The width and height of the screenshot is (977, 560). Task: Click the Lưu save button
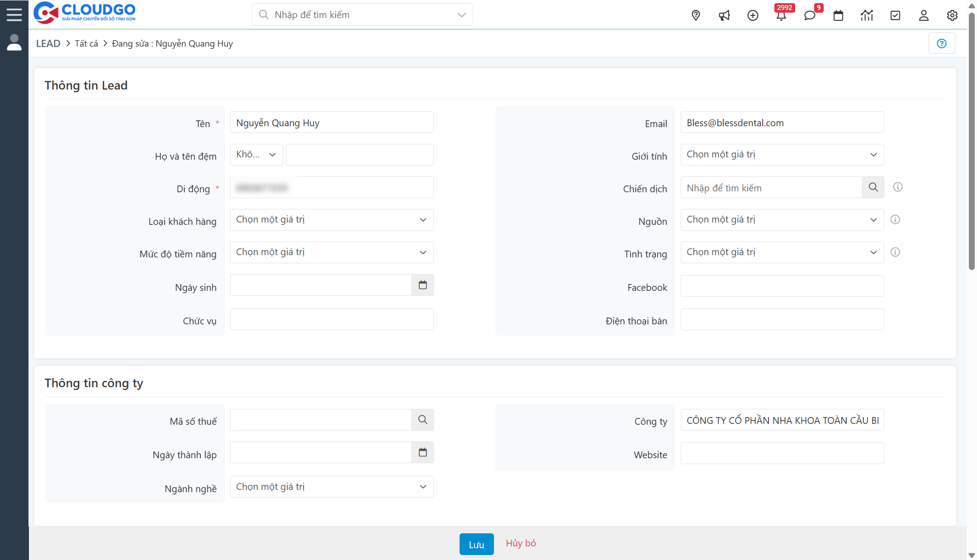pos(476,544)
